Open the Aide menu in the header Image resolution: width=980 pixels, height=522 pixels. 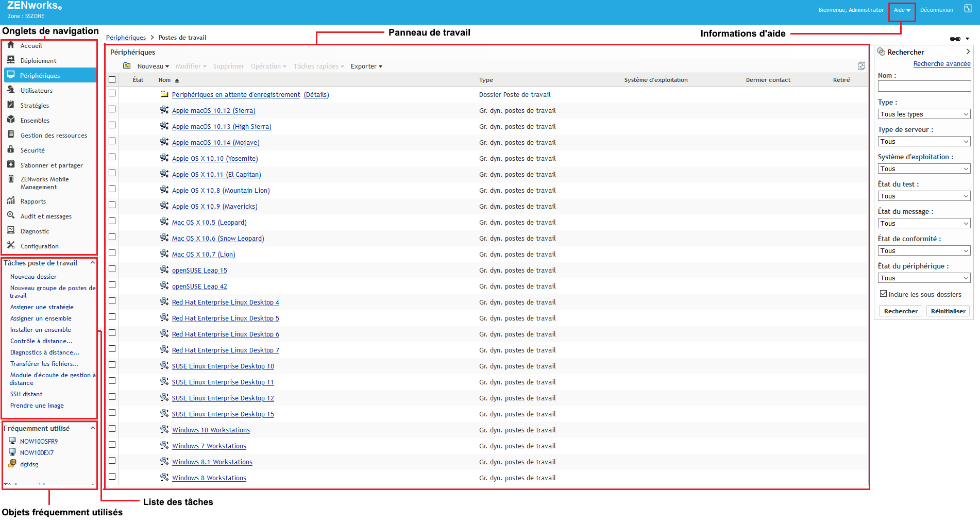tap(902, 10)
